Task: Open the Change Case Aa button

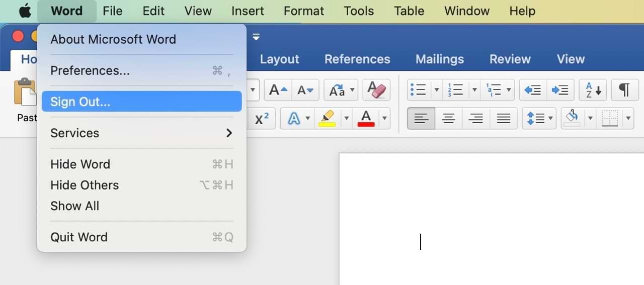Action: click(341, 90)
